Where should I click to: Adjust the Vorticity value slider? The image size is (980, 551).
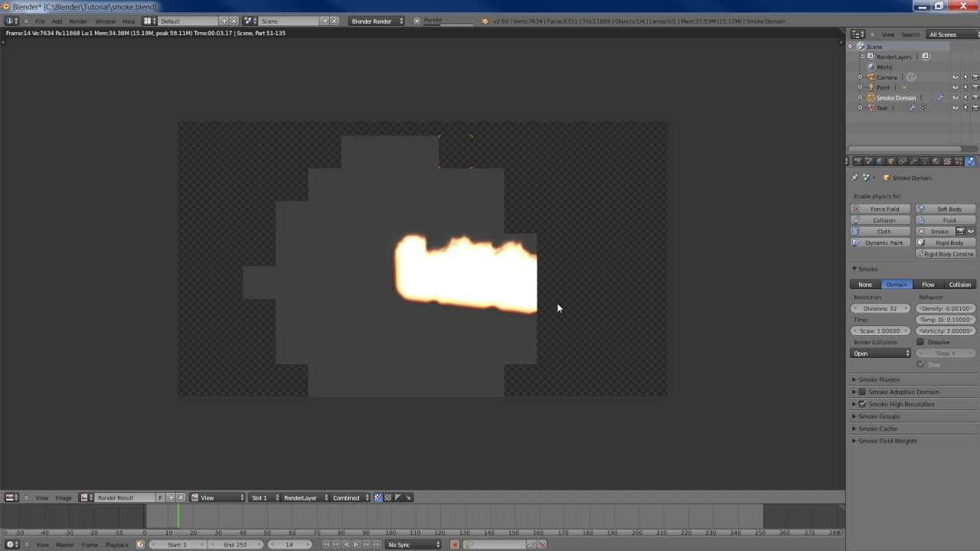click(x=946, y=331)
